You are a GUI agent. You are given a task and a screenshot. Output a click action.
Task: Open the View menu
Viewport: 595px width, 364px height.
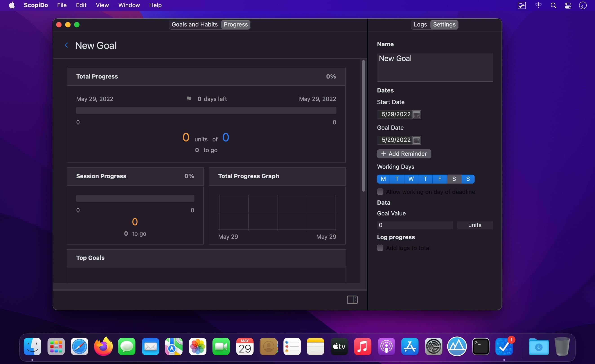(x=102, y=5)
